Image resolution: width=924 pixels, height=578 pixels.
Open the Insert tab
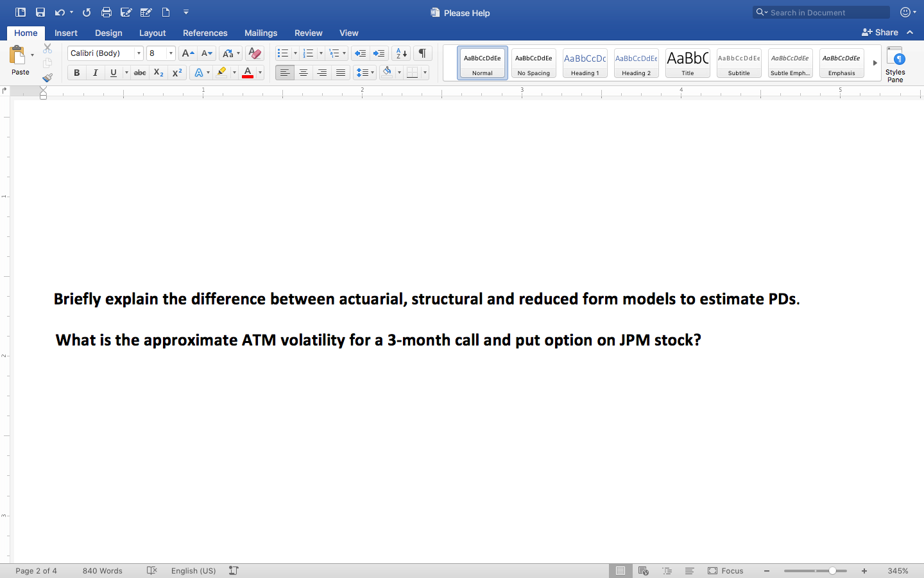[x=66, y=33]
